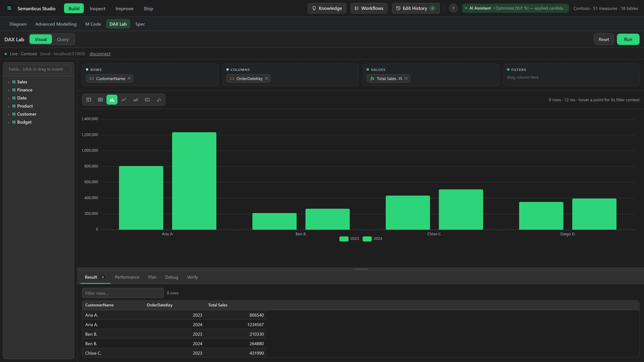
Task: Select the card visual icon
Action: (x=147, y=100)
